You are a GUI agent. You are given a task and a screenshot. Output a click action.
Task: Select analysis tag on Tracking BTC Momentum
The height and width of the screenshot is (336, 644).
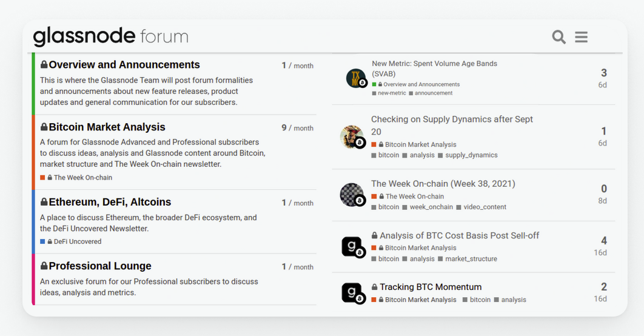510,300
